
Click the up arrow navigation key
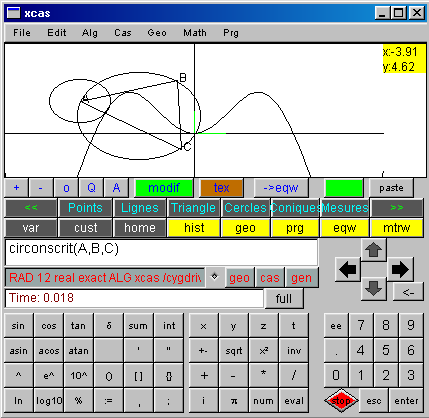pos(373,250)
